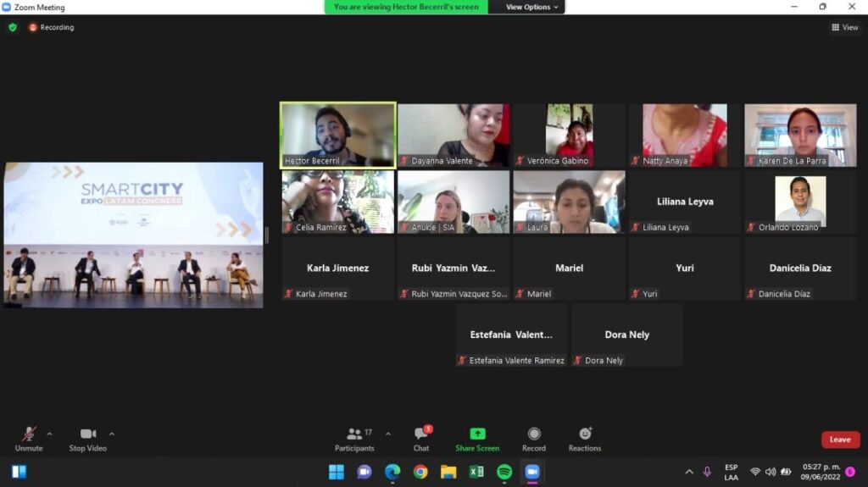Start Record button

[534, 440]
